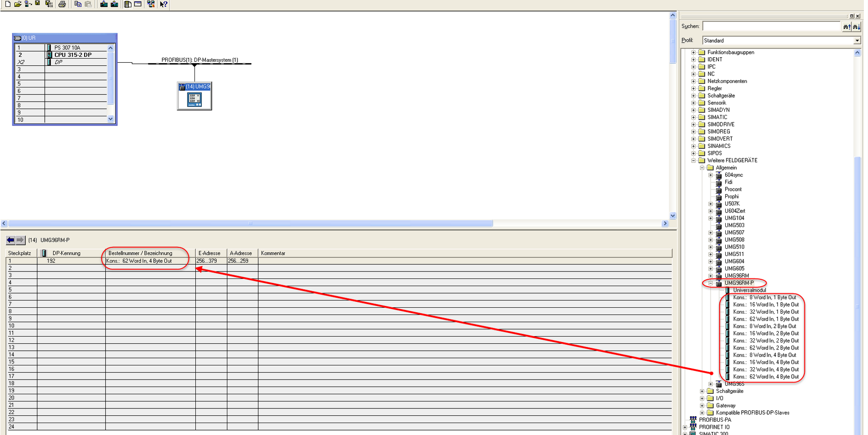Select the UMG96RM-P slave on PROFIBUS line
This screenshot has width=868, height=435.
click(x=194, y=96)
